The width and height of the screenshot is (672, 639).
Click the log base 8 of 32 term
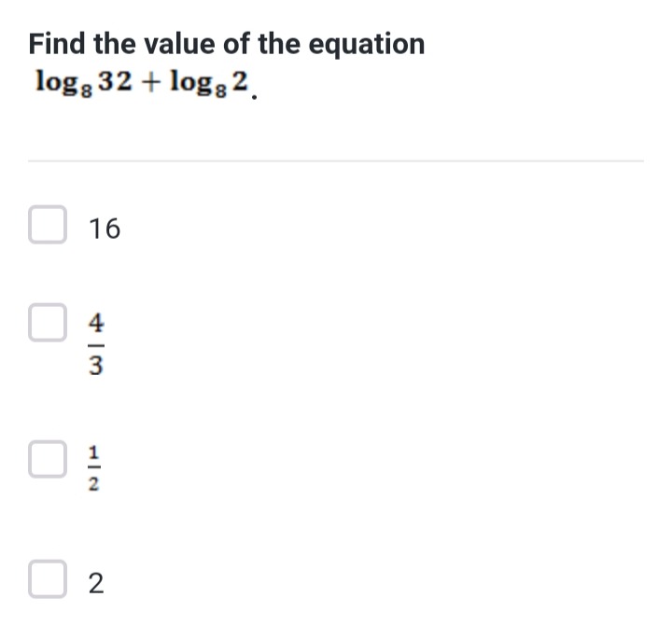point(84,83)
